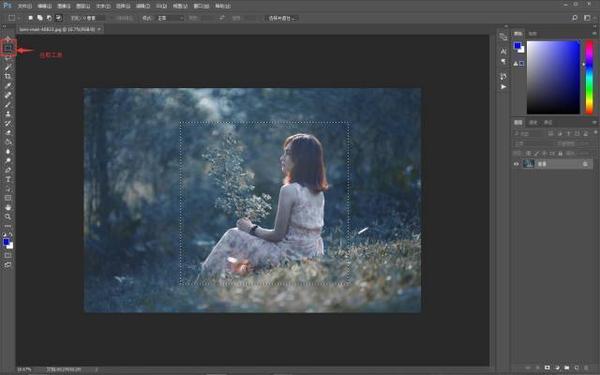Open collapsed Character panel icon
Screen dimensions: 600x375
coord(503,51)
